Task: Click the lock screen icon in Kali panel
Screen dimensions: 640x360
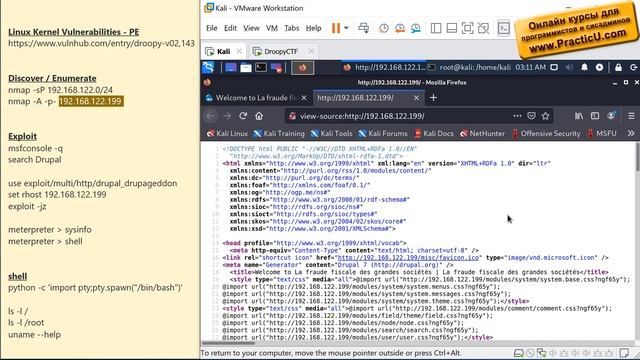Action: coord(618,67)
